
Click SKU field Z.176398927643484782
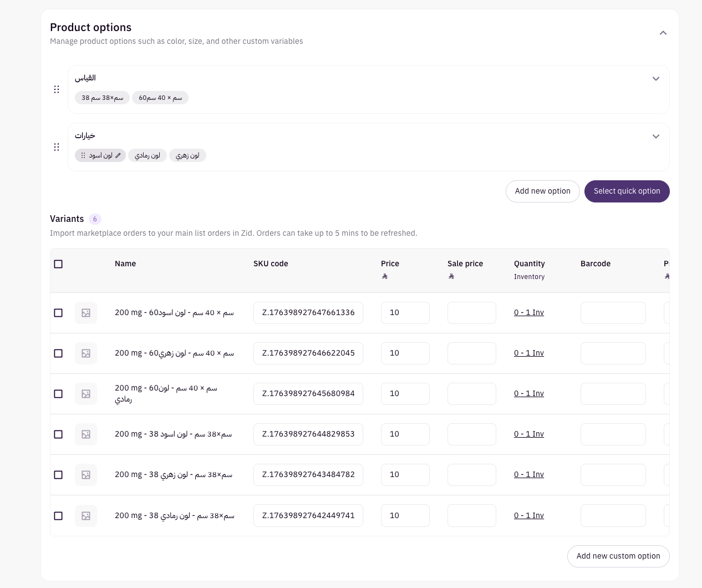click(308, 475)
